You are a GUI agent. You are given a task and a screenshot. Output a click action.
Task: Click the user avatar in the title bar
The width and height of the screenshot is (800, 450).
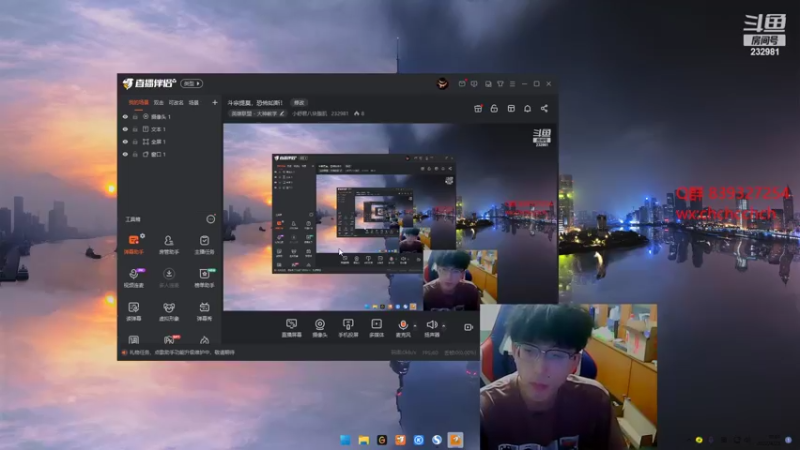(442, 84)
